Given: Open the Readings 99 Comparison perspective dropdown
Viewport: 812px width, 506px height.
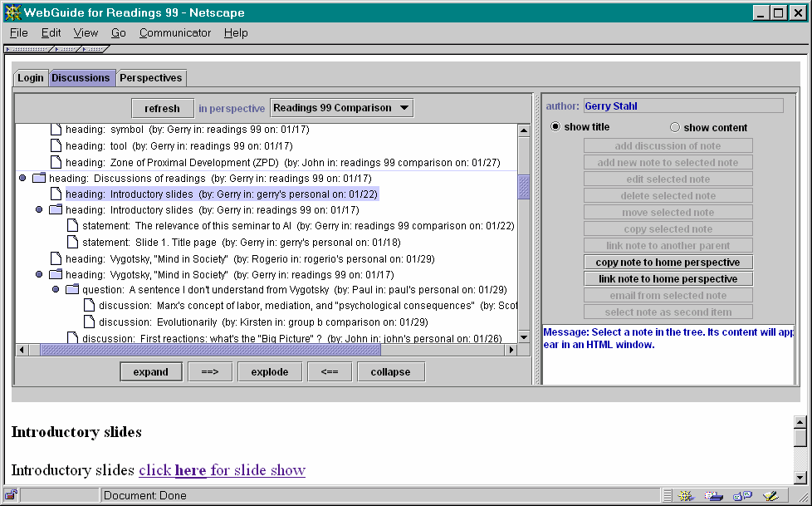Looking at the screenshot, I should 342,108.
